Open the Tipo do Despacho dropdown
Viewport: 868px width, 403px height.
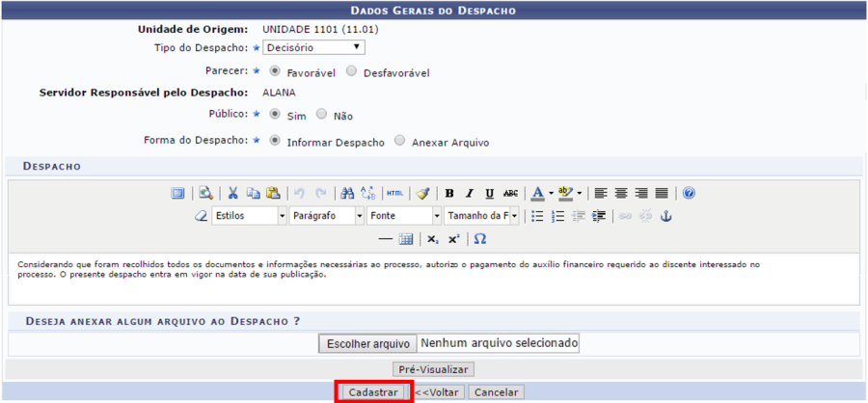[x=313, y=46]
